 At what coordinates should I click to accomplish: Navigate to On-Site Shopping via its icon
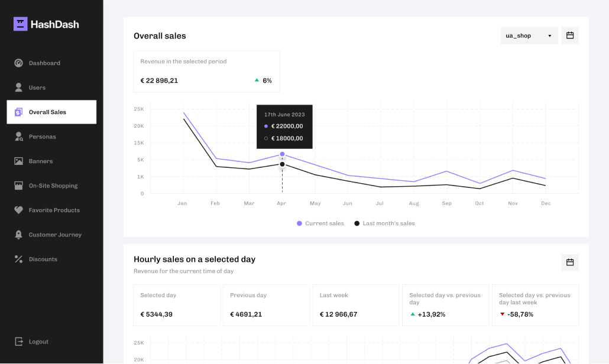(x=19, y=185)
